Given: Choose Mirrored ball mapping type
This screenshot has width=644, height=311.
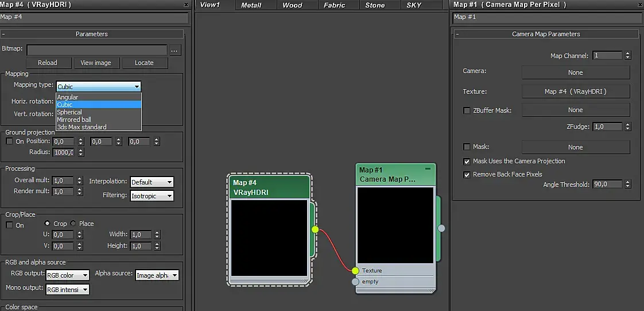Looking at the screenshot, I should click(99, 120).
